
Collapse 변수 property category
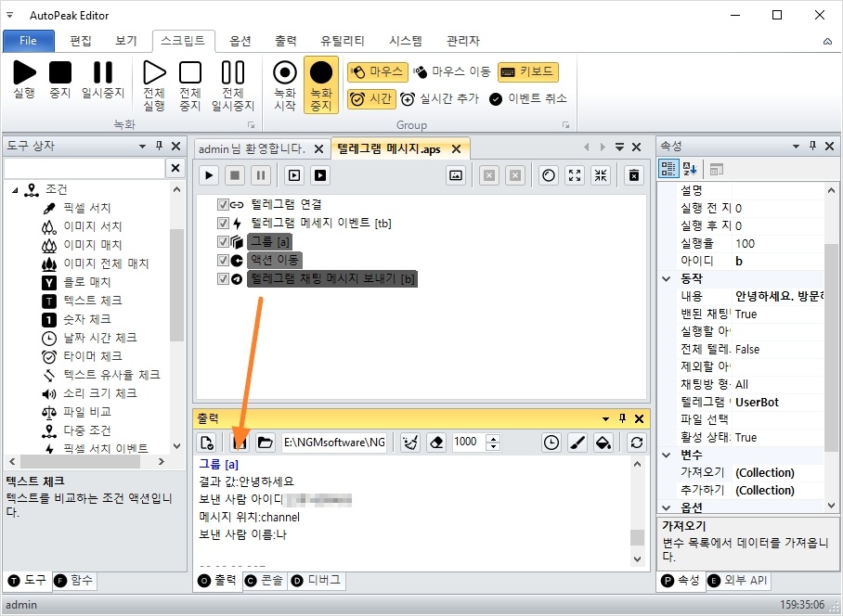pyautogui.click(x=667, y=455)
